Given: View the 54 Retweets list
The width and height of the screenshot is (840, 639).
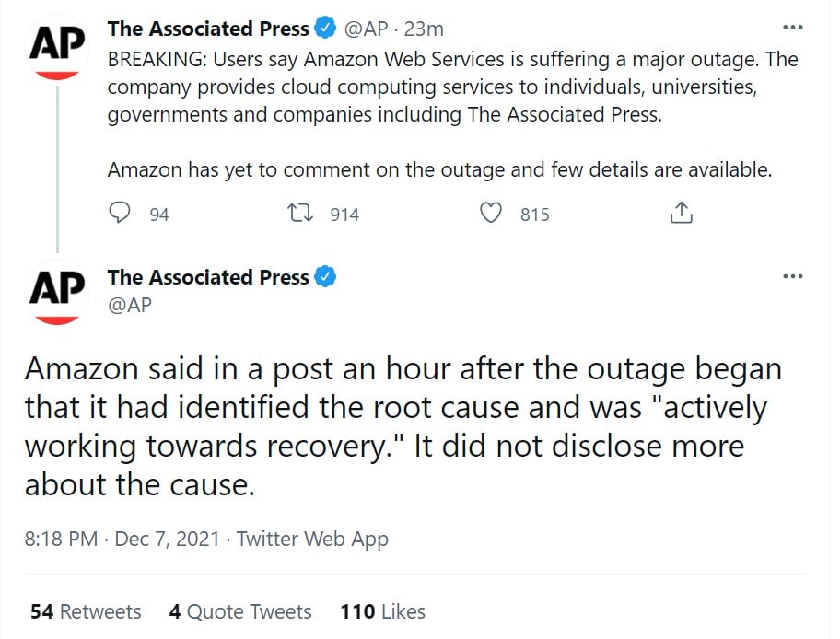Looking at the screenshot, I should pos(86,611).
